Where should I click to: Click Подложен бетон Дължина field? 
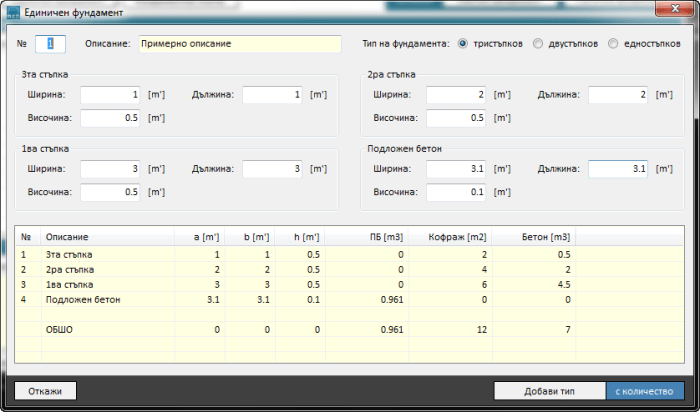617,169
